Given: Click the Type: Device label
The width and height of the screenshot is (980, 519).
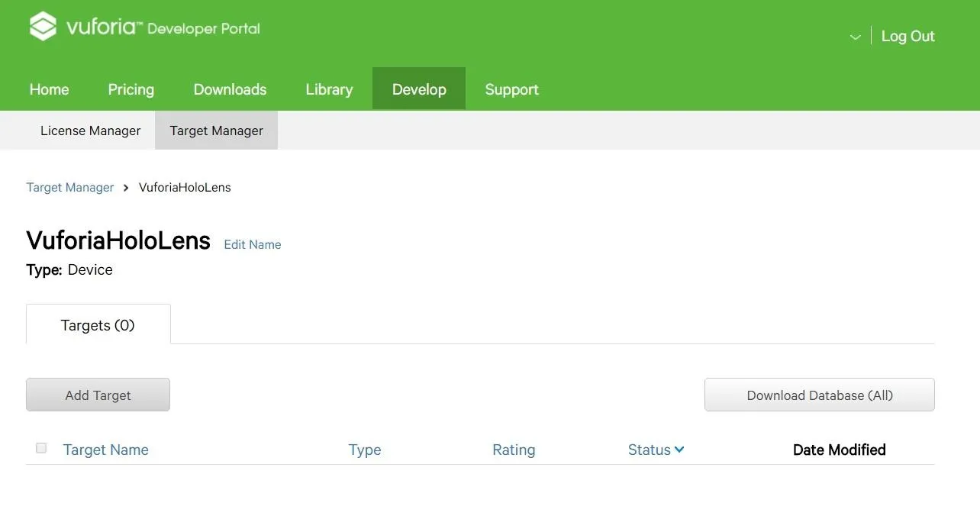Looking at the screenshot, I should (69, 269).
